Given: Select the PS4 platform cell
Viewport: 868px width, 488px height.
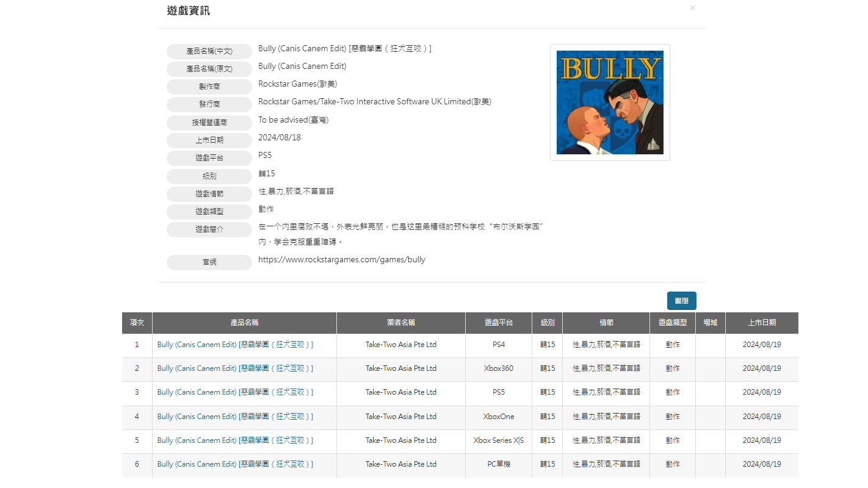Looking at the screenshot, I should click(x=499, y=345).
